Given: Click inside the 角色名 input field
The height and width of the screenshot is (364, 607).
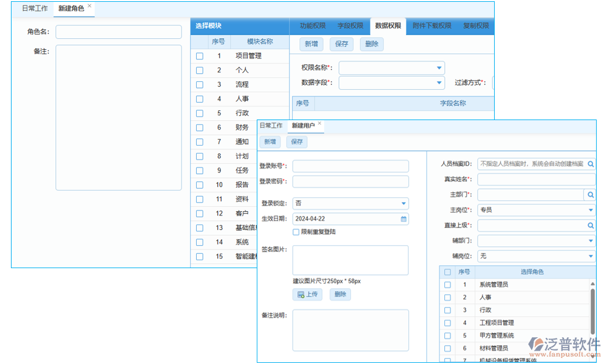Looking at the screenshot, I should click(x=118, y=32).
